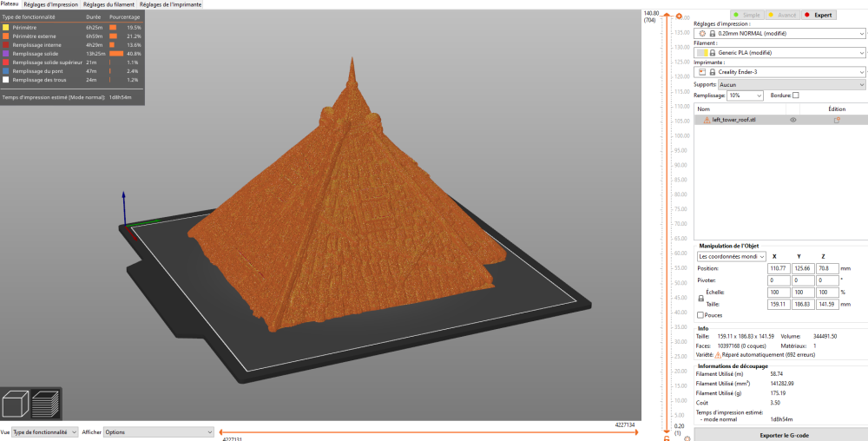The height and width of the screenshot is (441, 868).
Task: Open the Les coordonnées mondiales dropdown
Action: pos(732,257)
